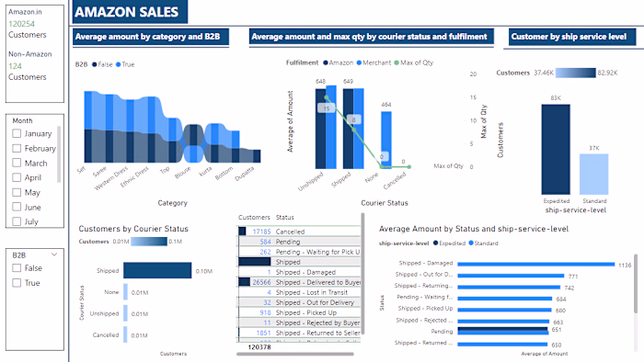The image size is (644, 362).
Task: Select the Unshipped bar in Customers by Courier Status
Action: click(x=126, y=313)
